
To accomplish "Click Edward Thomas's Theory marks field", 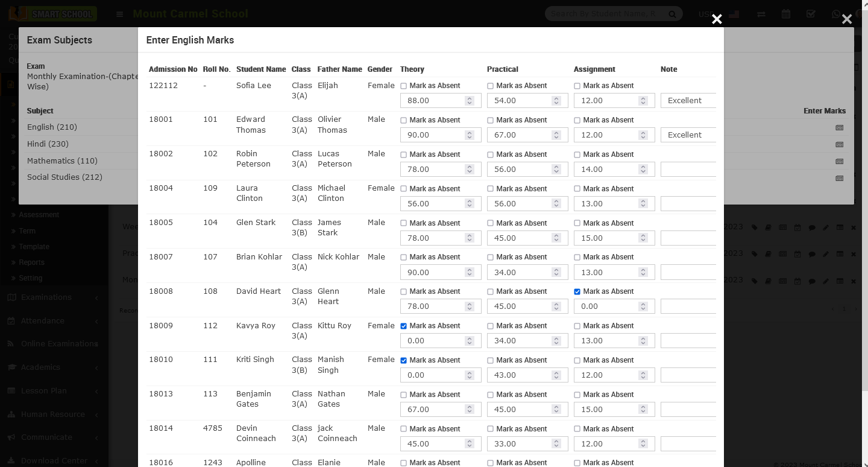I will [434, 135].
